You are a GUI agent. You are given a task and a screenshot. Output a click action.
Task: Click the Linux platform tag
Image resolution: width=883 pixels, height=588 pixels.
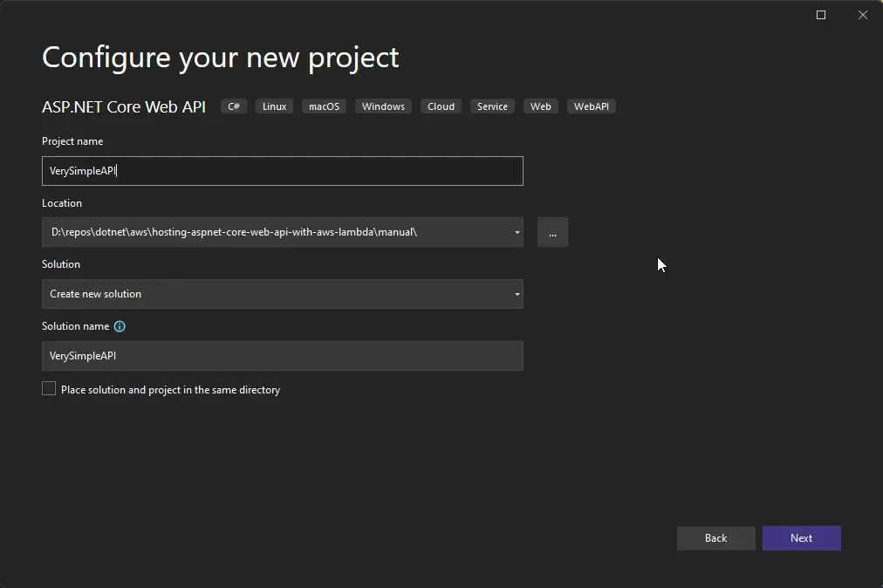(x=273, y=106)
